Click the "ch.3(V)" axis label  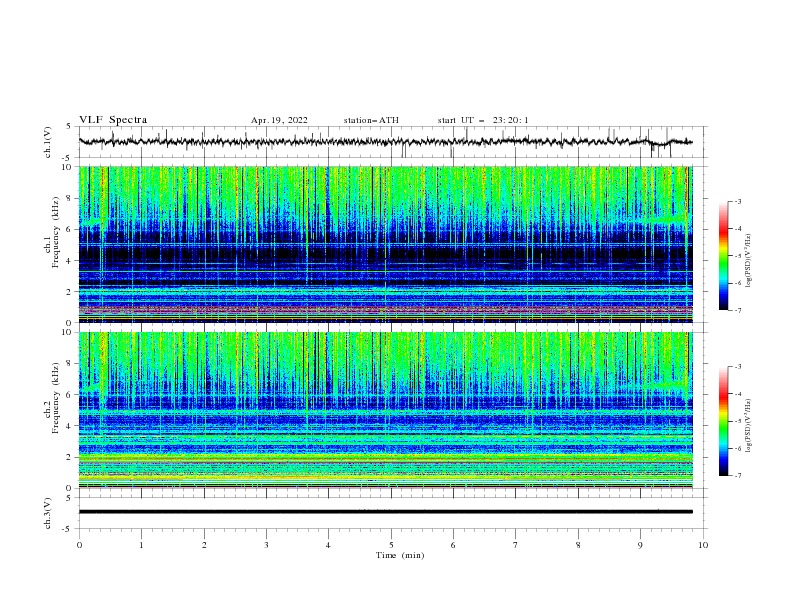click(x=48, y=513)
